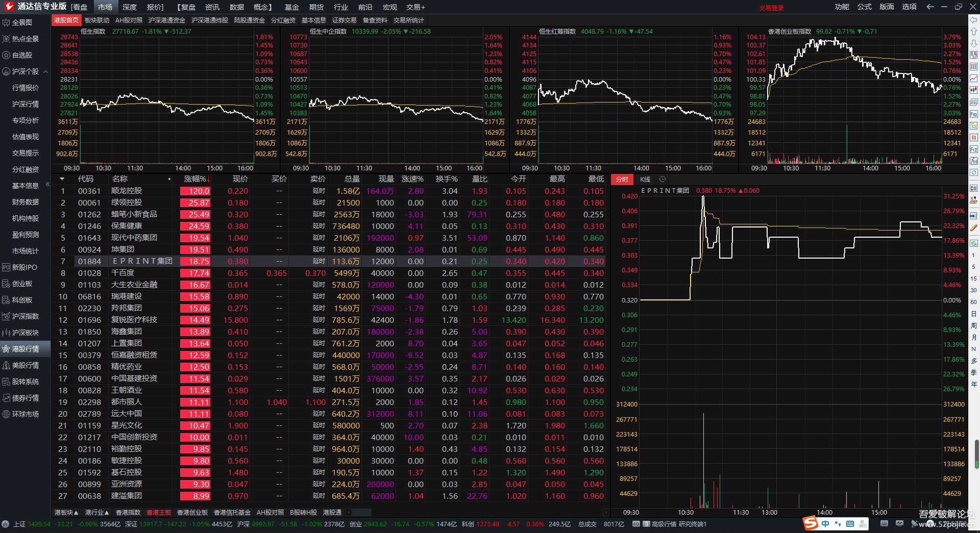
Task: Switch chart to K线 view
Action: (645, 179)
